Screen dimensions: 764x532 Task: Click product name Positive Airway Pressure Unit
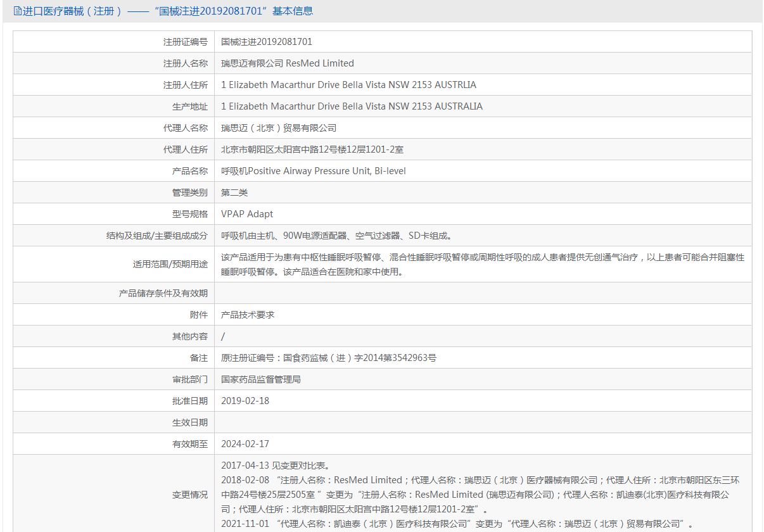pyautogui.click(x=313, y=171)
